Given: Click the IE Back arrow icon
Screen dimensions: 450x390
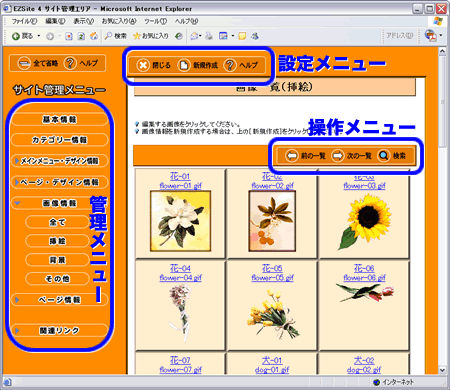Looking at the screenshot, I should (x=16, y=36).
